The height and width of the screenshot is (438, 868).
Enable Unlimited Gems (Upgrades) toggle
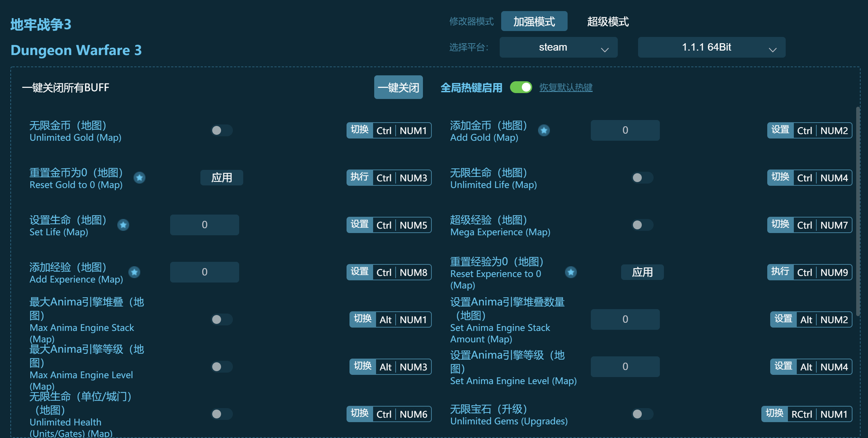(642, 414)
